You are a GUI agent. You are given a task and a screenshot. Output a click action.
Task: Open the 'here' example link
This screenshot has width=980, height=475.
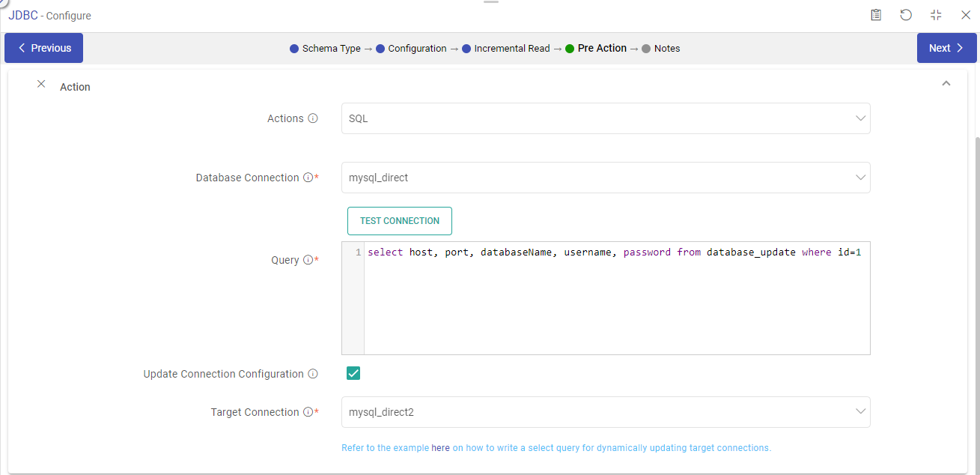[x=440, y=447]
